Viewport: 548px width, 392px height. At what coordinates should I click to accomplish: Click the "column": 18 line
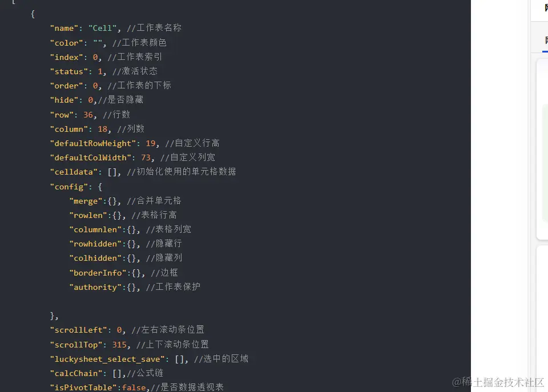pos(97,129)
